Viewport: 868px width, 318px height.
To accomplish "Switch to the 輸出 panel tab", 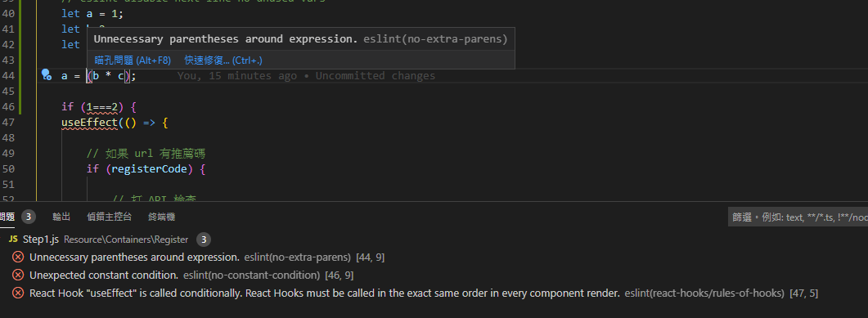I will point(61,217).
